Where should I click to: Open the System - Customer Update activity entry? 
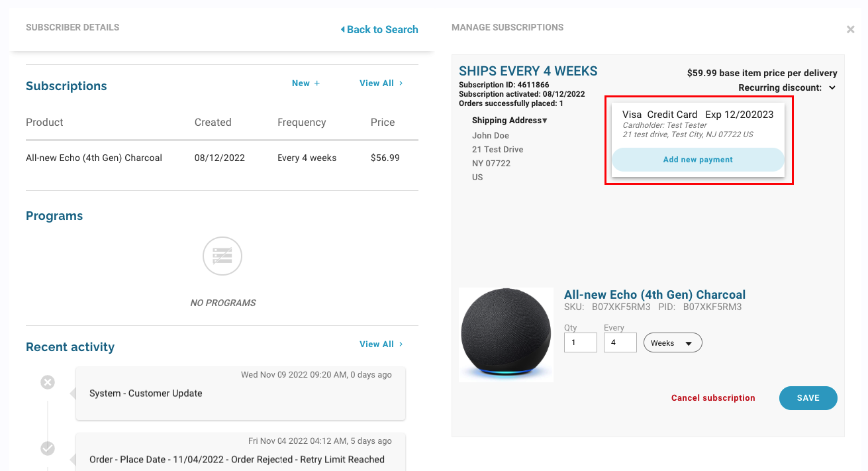[x=241, y=393]
